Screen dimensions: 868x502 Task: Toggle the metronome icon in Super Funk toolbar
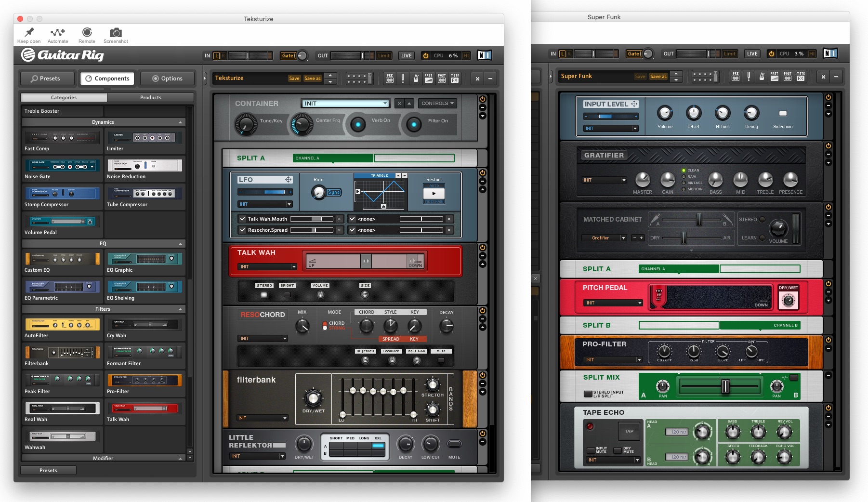click(762, 77)
